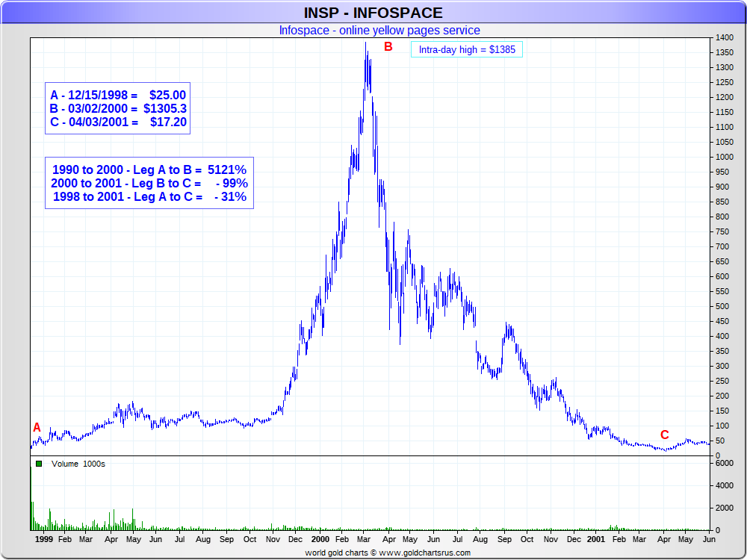Click the red marker letter C

click(665, 435)
